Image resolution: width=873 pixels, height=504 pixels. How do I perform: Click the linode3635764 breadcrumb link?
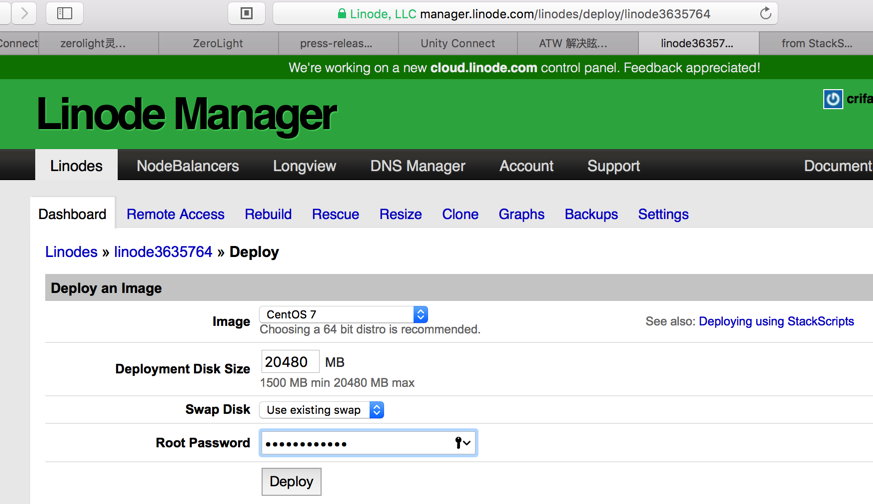[x=163, y=252]
